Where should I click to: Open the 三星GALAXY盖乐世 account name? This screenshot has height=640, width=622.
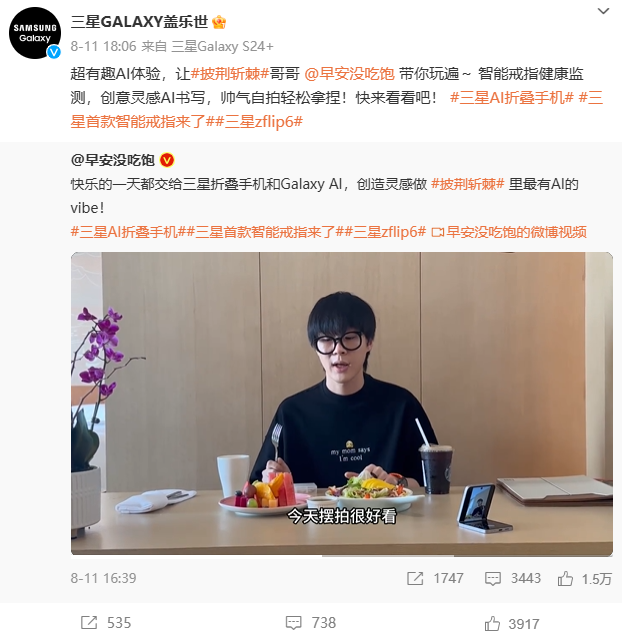pyautogui.click(x=139, y=22)
